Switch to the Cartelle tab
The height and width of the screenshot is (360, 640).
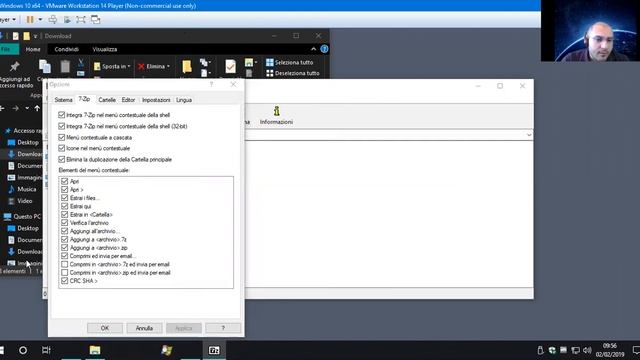pyautogui.click(x=107, y=100)
